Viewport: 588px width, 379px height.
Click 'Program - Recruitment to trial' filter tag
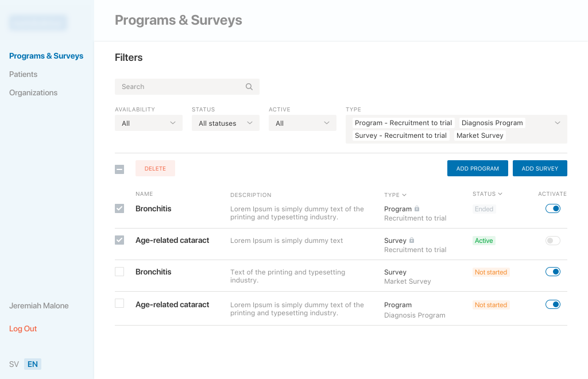tap(403, 123)
